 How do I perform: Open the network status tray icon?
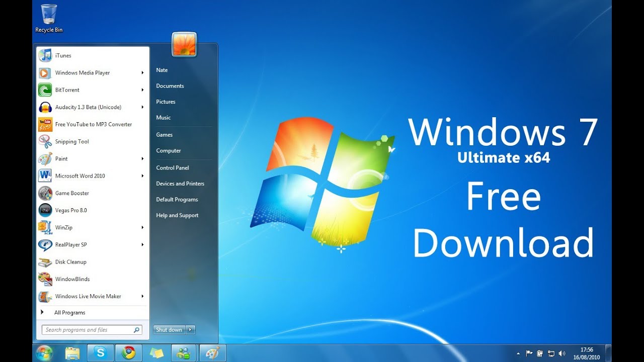click(x=551, y=353)
